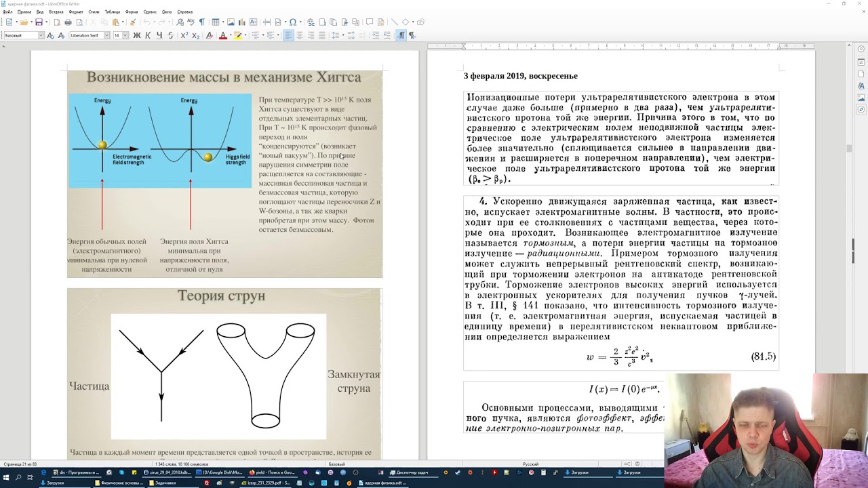Open sidebar Properties panel icon
868x488 pixels.
[861, 63]
